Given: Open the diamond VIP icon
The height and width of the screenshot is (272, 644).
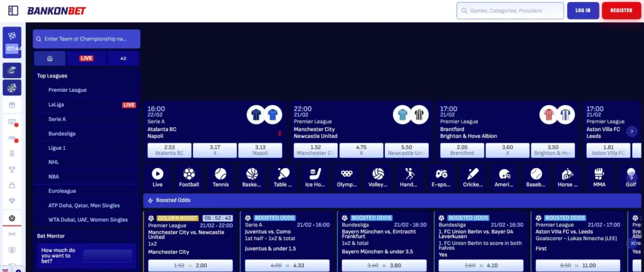Looking at the screenshot, I should click(x=12, y=201).
